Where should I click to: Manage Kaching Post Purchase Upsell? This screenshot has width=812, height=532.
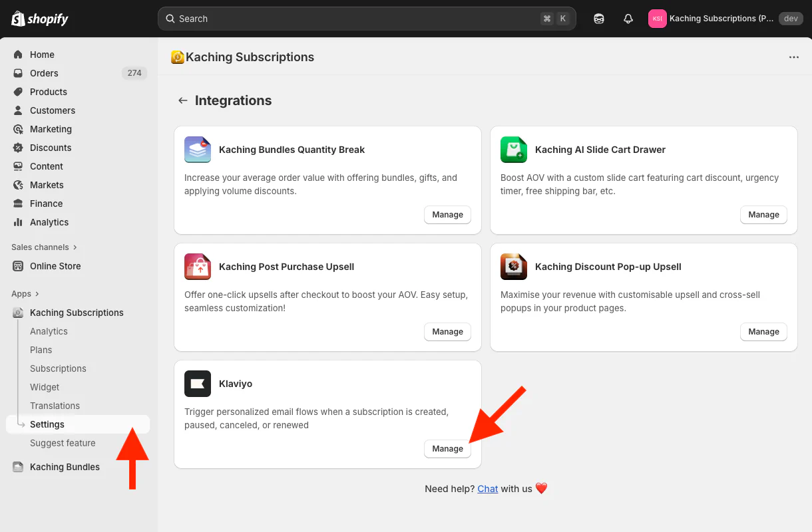click(x=447, y=332)
